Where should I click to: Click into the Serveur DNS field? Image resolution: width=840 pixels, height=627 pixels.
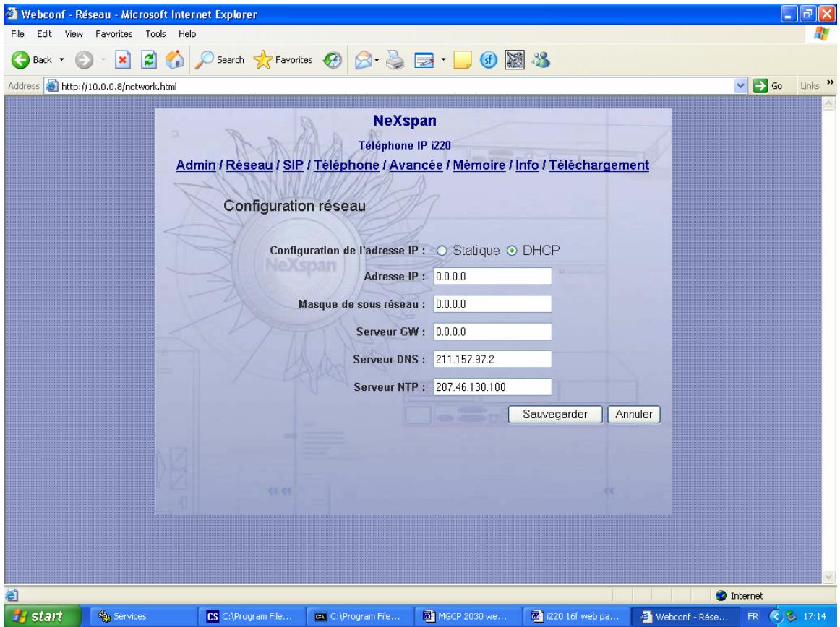coord(492,359)
